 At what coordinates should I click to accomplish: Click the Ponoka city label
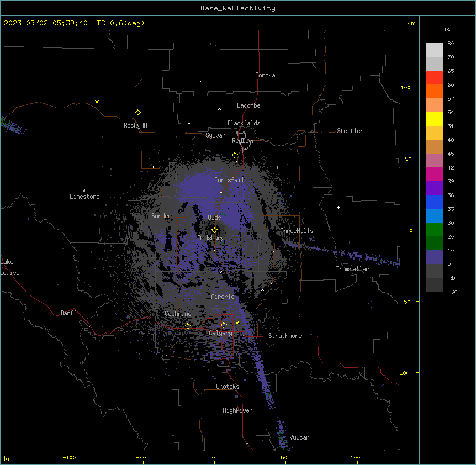click(x=265, y=75)
